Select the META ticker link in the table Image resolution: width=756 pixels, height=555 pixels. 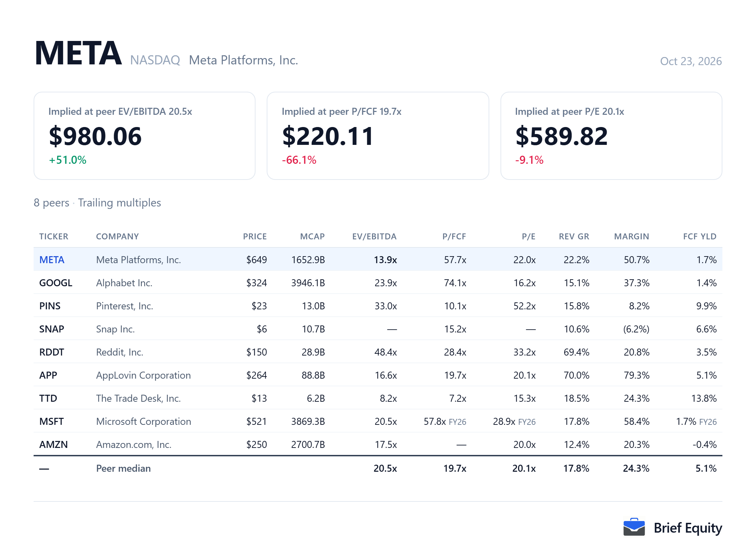pyautogui.click(x=52, y=260)
